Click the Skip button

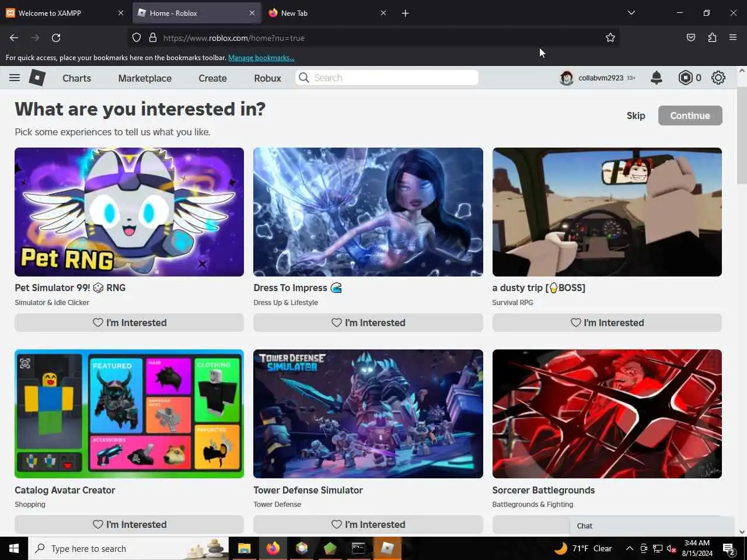coord(636,116)
